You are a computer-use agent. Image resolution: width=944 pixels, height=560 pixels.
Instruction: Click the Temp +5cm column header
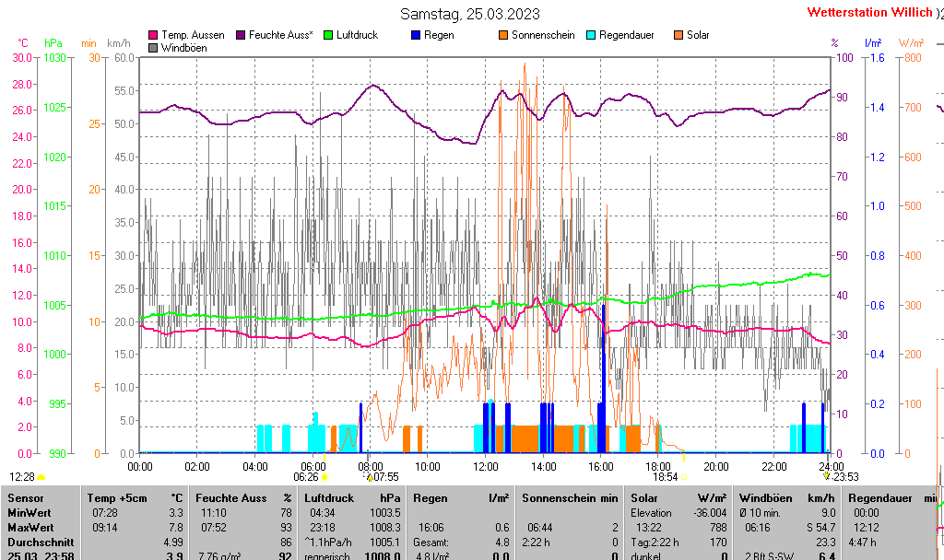(x=117, y=498)
